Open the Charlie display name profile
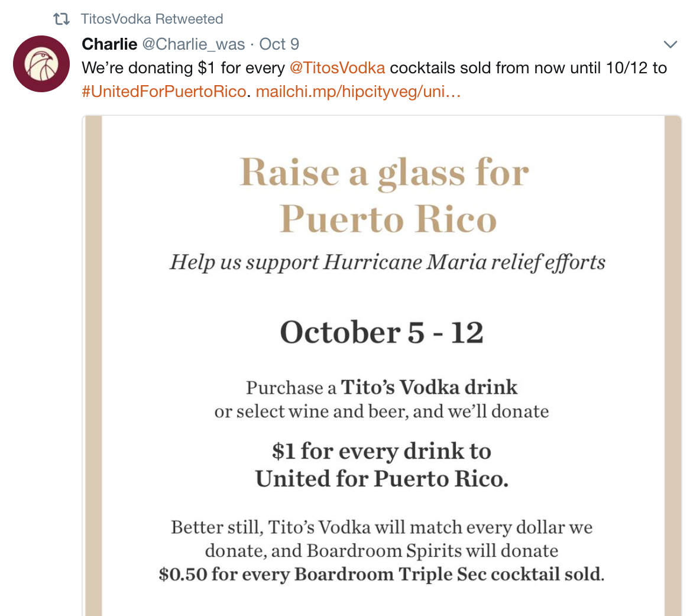This screenshot has height=616, width=693. click(109, 44)
